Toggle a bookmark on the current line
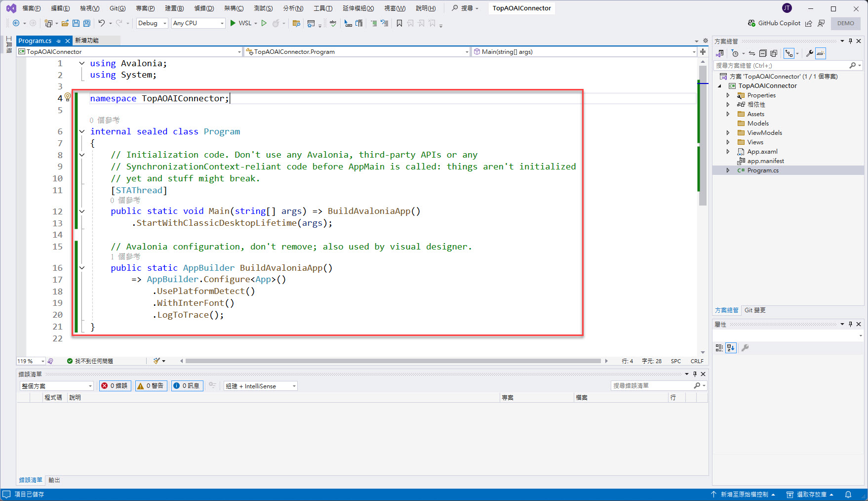This screenshot has width=868, height=501. coord(399,23)
